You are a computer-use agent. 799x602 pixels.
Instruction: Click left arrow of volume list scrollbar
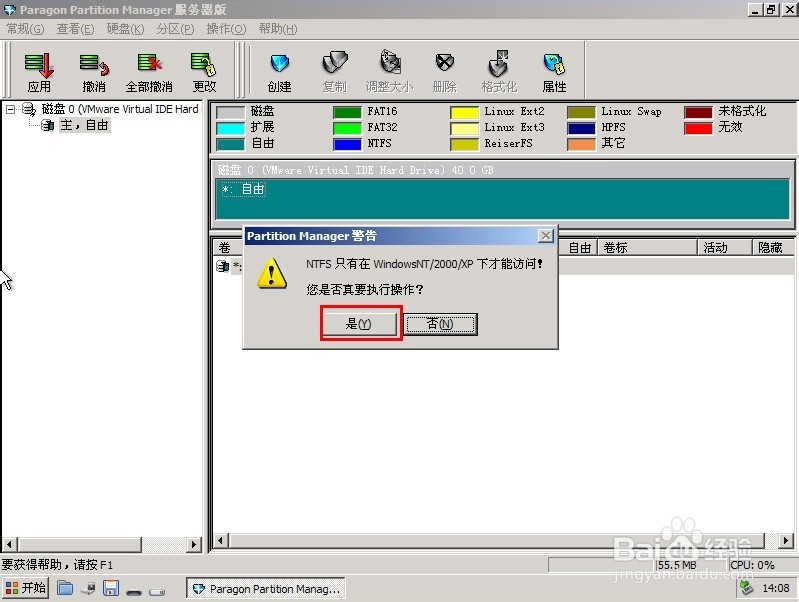(221, 540)
